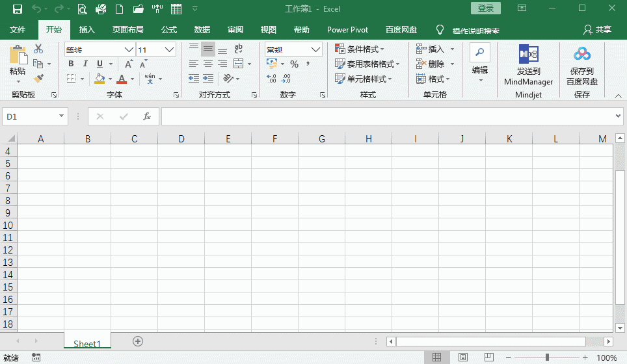The image size is (627, 364).
Task: Switch to the 数据 tab
Action: 202,30
